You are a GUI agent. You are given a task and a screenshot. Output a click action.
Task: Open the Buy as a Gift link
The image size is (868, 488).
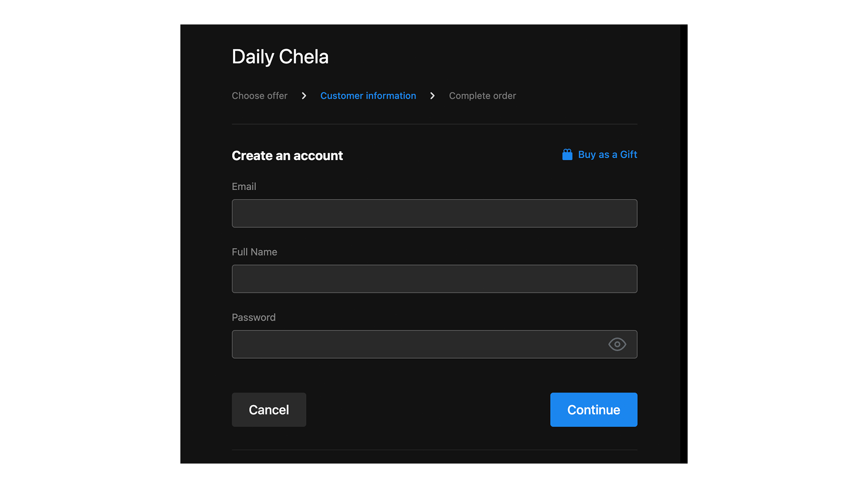[x=607, y=155]
